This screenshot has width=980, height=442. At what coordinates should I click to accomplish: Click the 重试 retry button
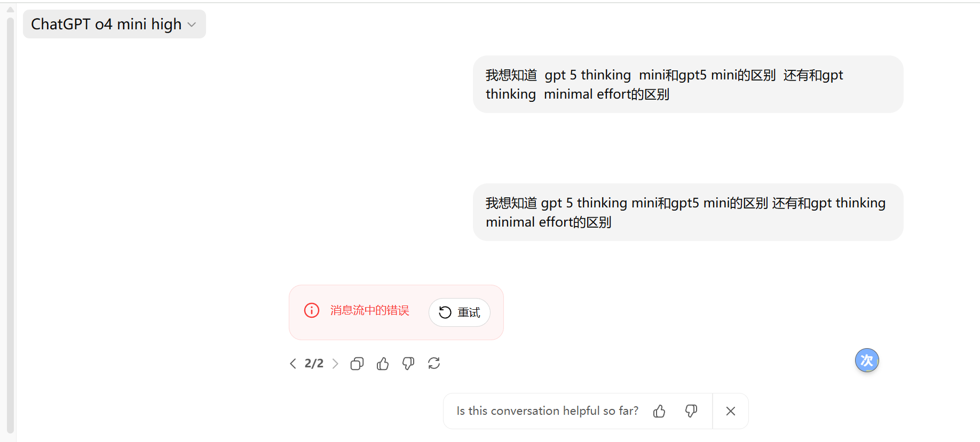(x=460, y=312)
